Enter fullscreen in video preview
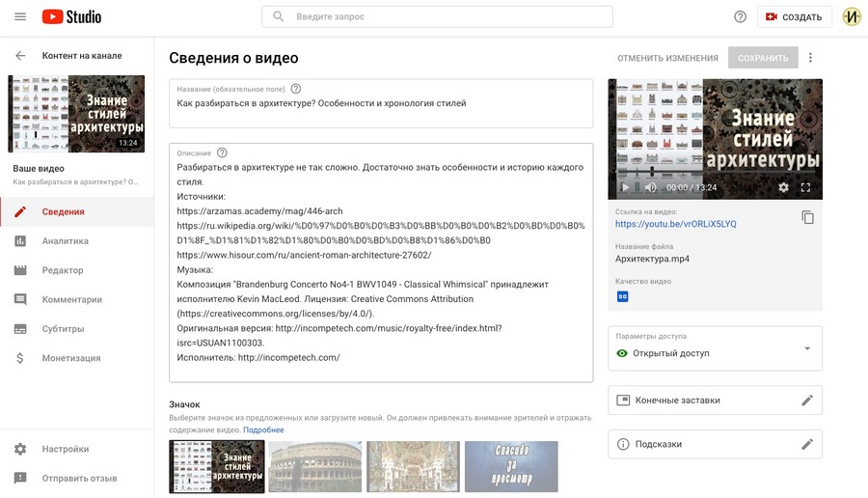The image size is (868, 498). point(806,187)
